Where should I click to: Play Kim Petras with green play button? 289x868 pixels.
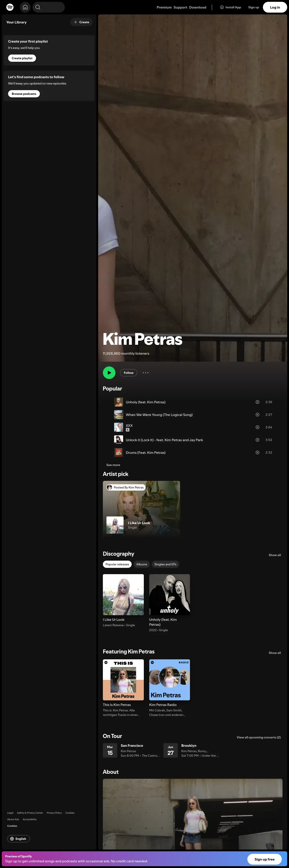pos(109,373)
